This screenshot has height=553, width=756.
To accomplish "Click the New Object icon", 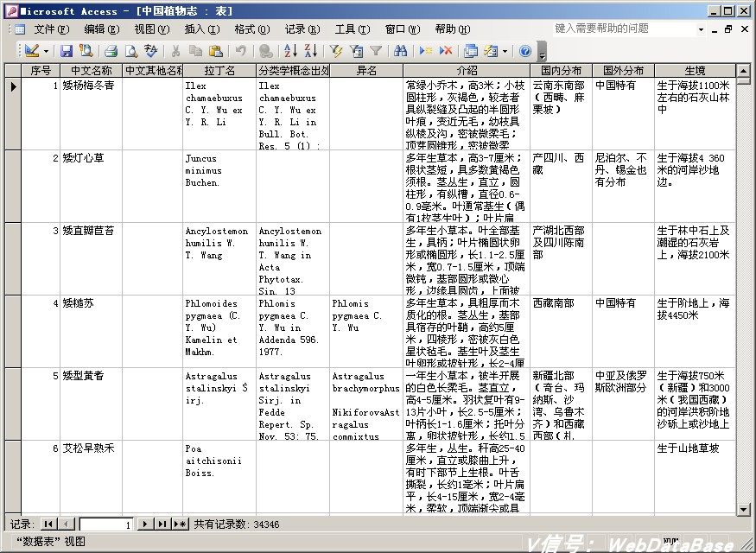I will tap(491, 51).
